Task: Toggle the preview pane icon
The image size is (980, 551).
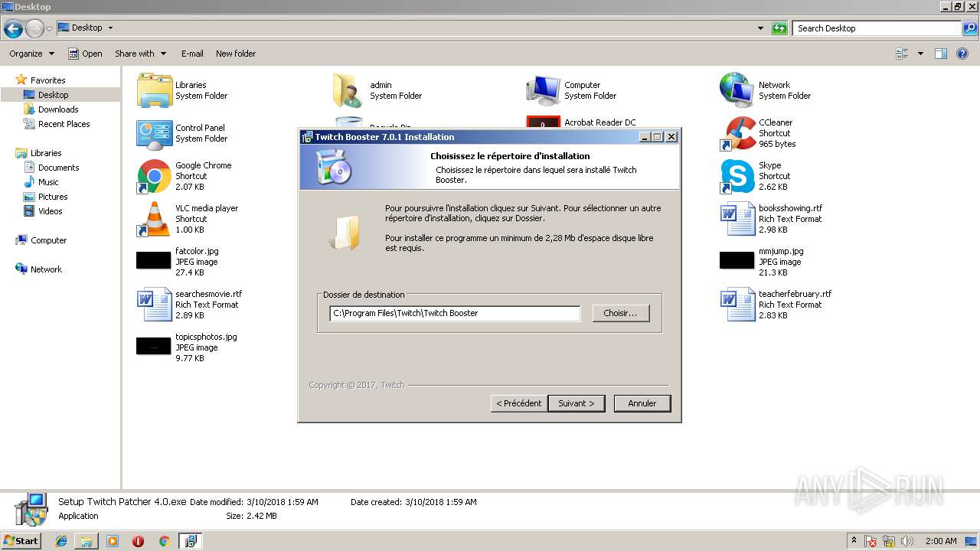Action: (941, 54)
